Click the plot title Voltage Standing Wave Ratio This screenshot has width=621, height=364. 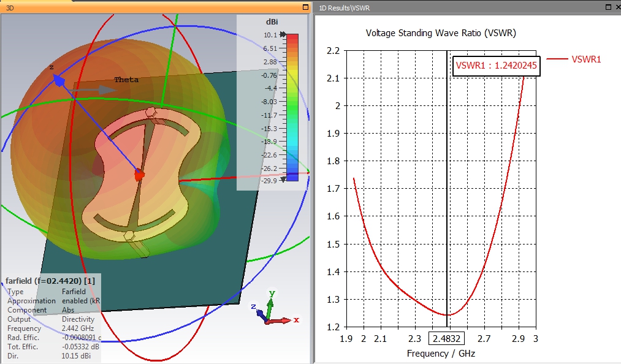(x=441, y=33)
